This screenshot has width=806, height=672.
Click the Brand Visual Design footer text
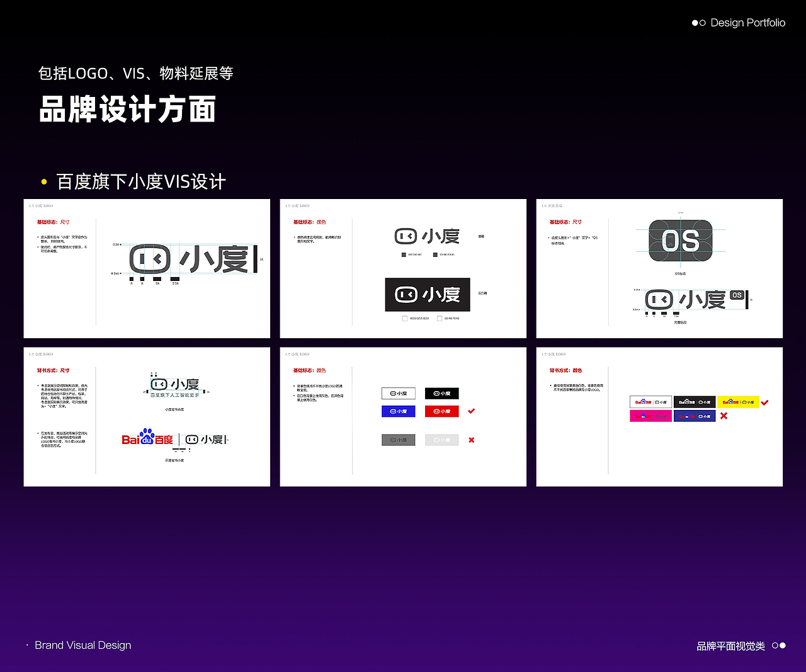pyautogui.click(x=83, y=645)
